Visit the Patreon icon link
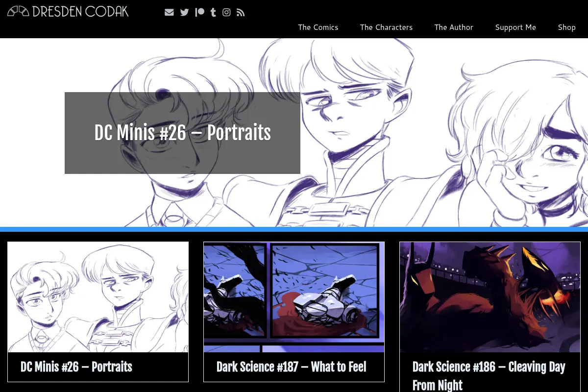The height and width of the screenshot is (392, 588). click(x=199, y=12)
